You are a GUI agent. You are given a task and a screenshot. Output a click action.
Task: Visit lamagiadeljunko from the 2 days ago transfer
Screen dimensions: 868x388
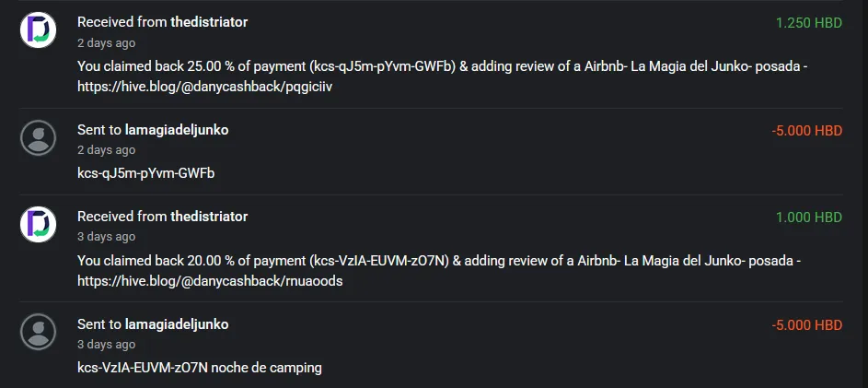[177, 130]
